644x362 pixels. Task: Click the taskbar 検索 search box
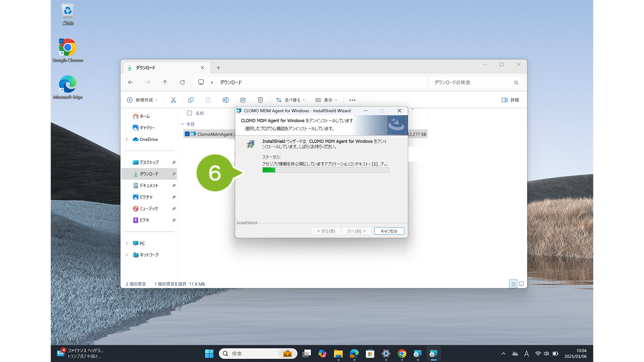click(258, 354)
